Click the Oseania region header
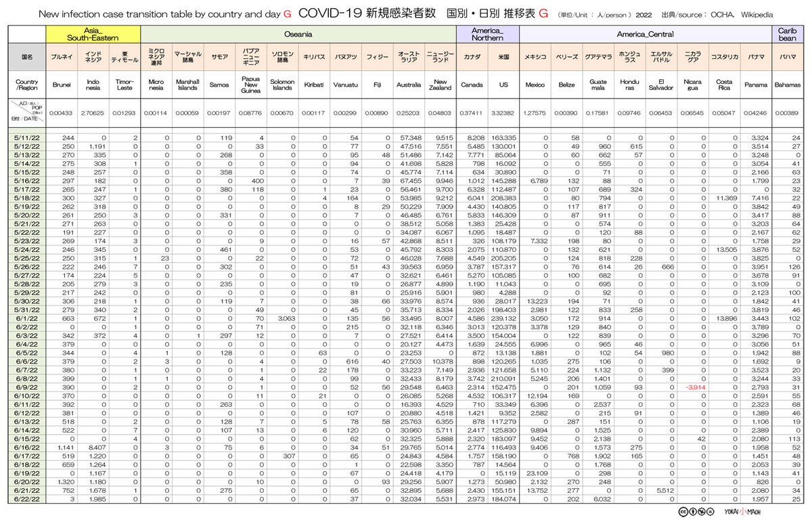 coord(298,33)
